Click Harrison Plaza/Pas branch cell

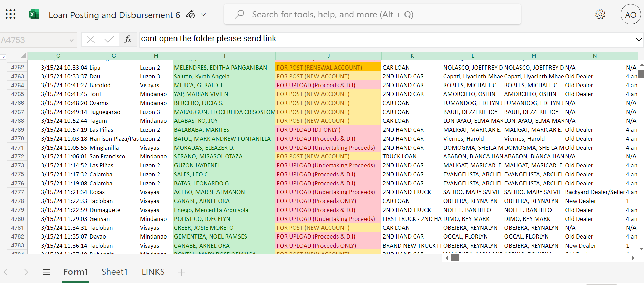114,139
